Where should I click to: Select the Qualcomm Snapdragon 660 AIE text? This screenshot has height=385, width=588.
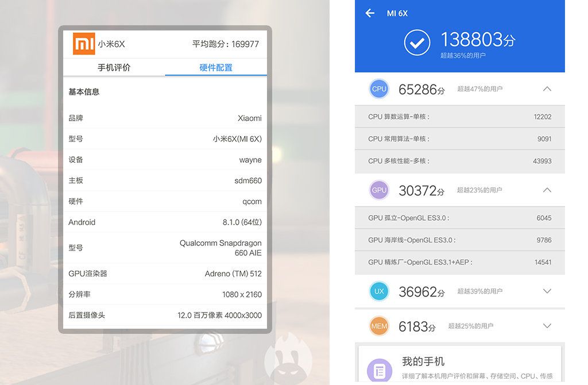(x=220, y=248)
